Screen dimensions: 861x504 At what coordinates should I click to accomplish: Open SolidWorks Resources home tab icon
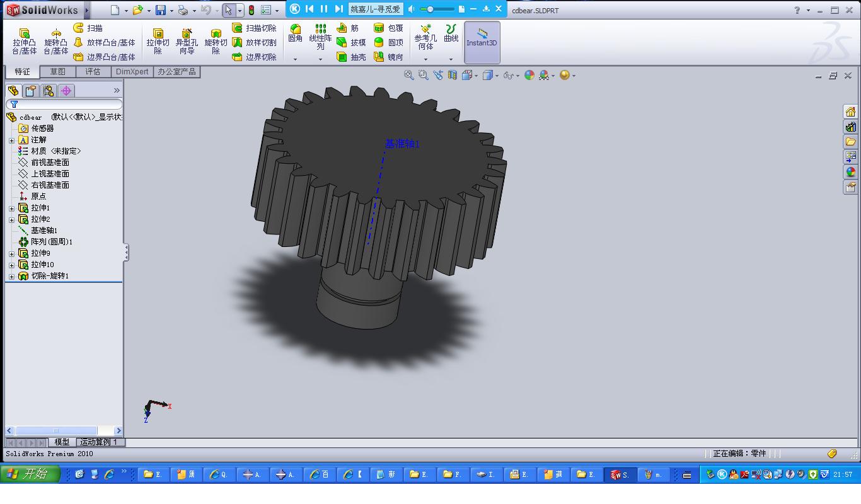[850, 112]
